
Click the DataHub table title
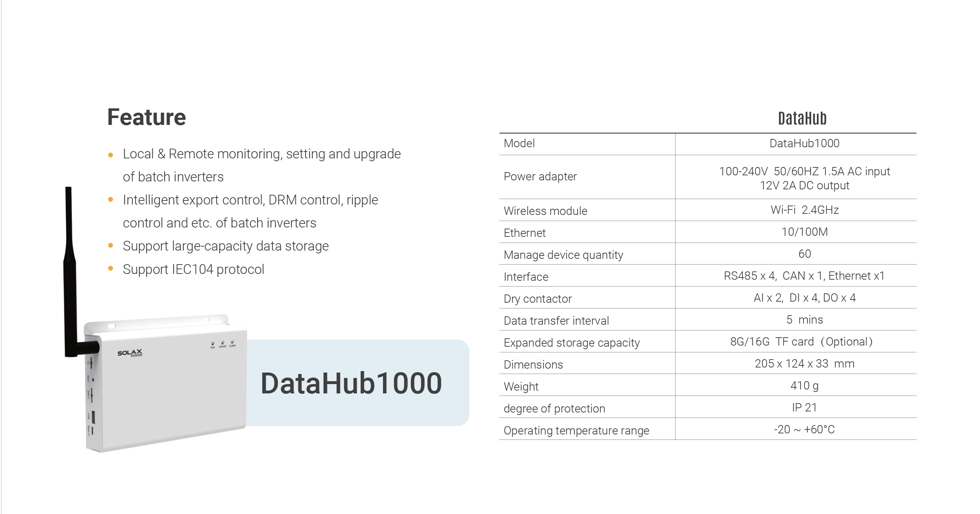coord(802,119)
